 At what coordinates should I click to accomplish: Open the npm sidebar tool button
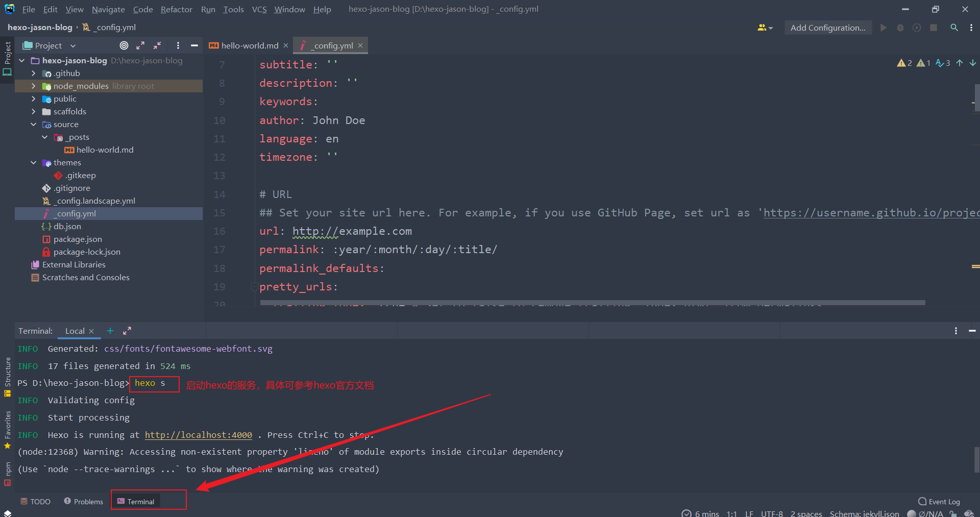click(x=7, y=474)
